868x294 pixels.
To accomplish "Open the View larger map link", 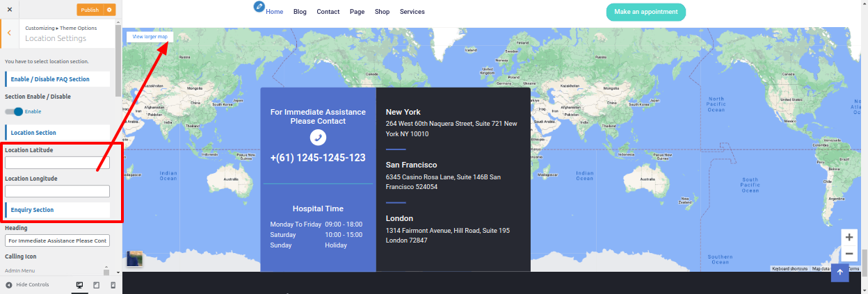I will click(150, 36).
